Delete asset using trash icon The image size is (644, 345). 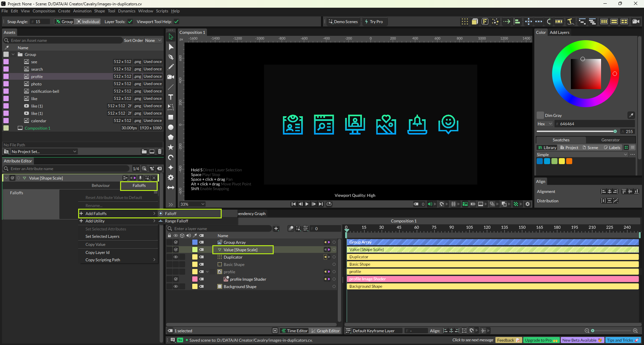[160, 152]
